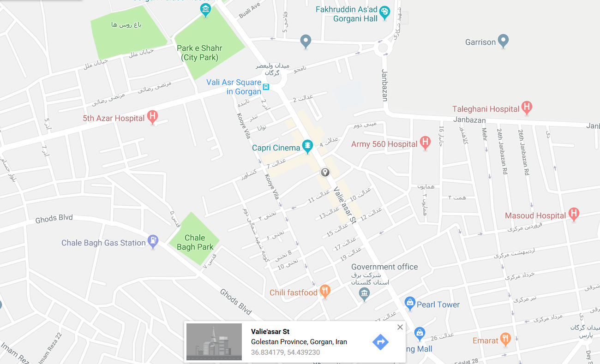
Task: Click the Capri Cinema film pin
Action: [307, 147]
